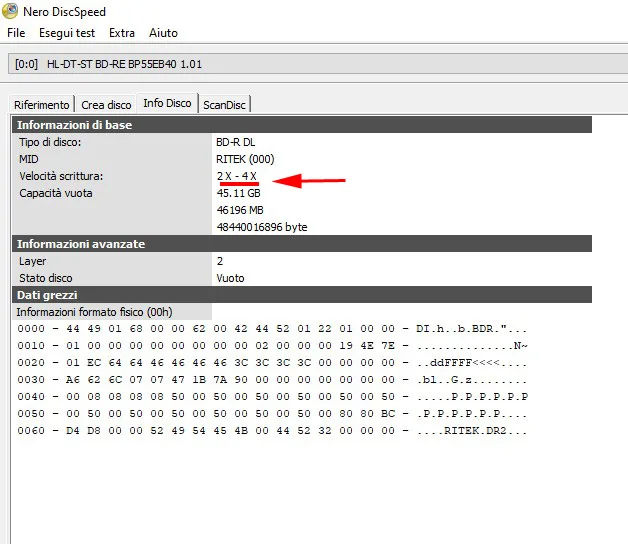
Task: Select the hex row starting 0010
Action: coord(272,346)
